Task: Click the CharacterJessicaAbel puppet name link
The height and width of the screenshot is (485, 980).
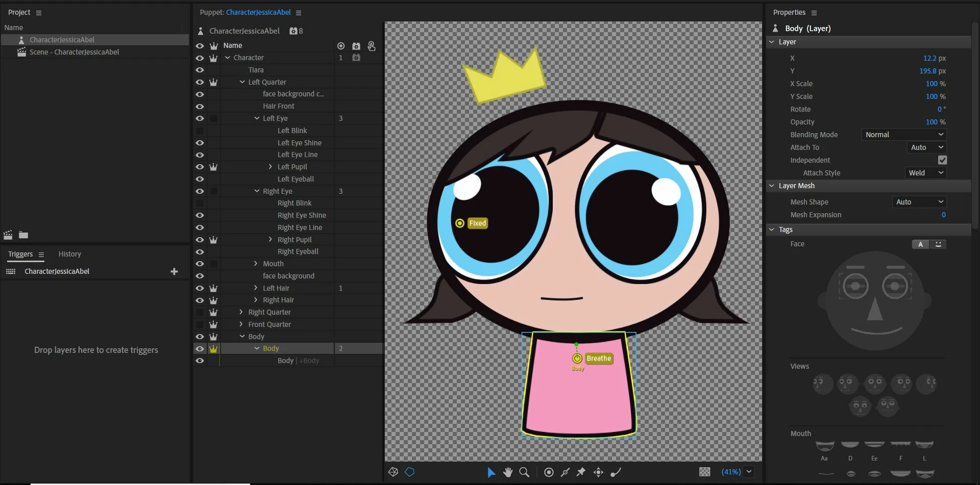Action: click(x=258, y=12)
